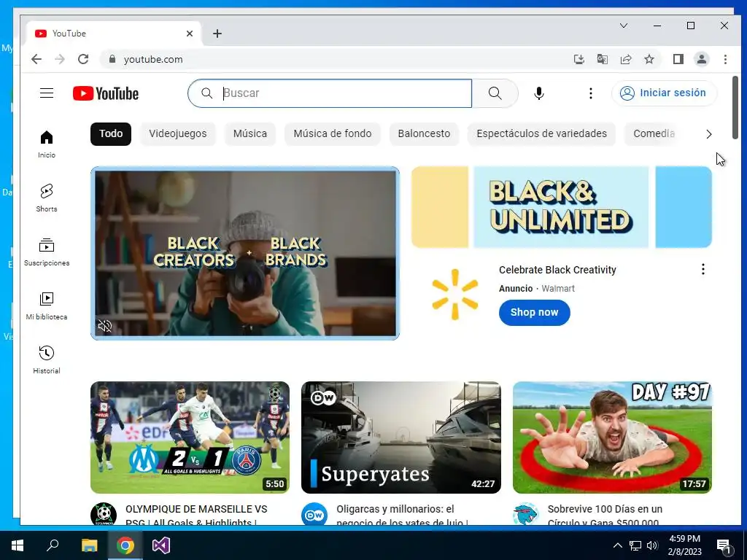The height and width of the screenshot is (560, 747).
Task: Open the Day #97 video thumbnail
Action: 612,437
